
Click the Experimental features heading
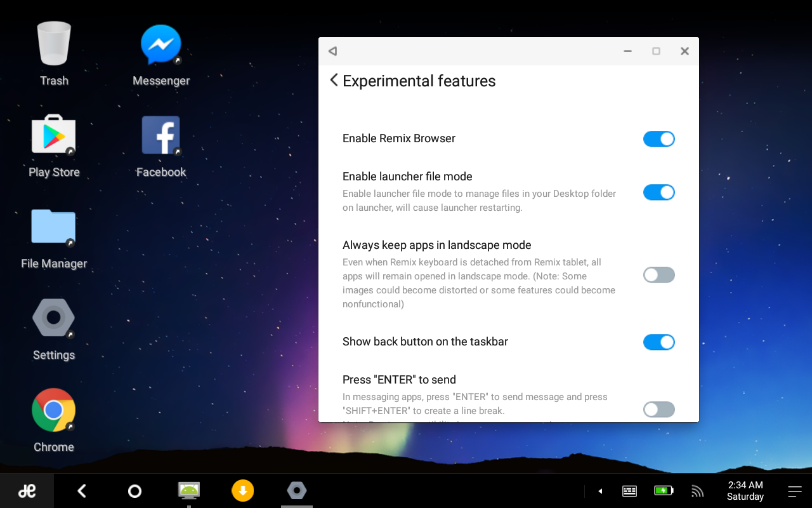(419, 81)
